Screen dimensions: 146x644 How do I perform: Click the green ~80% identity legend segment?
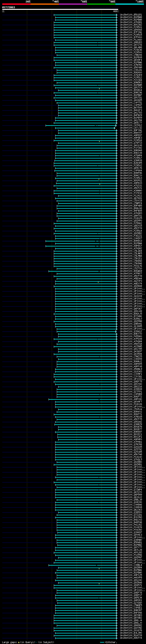[x=101, y=4]
